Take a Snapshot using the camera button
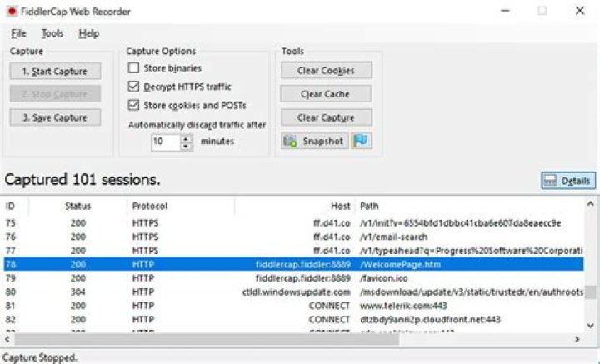The image size is (600, 364). point(315,141)
